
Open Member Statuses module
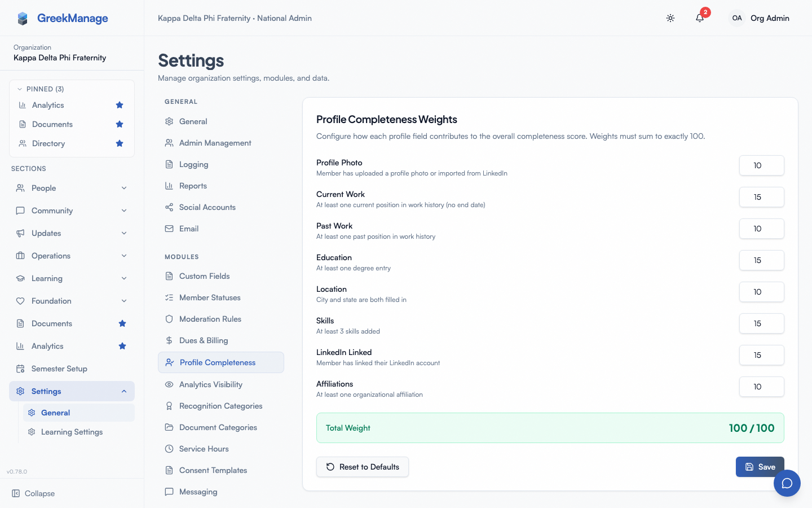click(x=221, y=297)
